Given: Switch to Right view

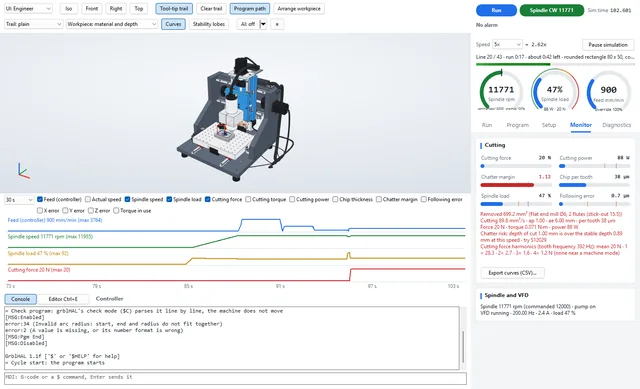Looking at the screenshot, I should click(116, 9).
